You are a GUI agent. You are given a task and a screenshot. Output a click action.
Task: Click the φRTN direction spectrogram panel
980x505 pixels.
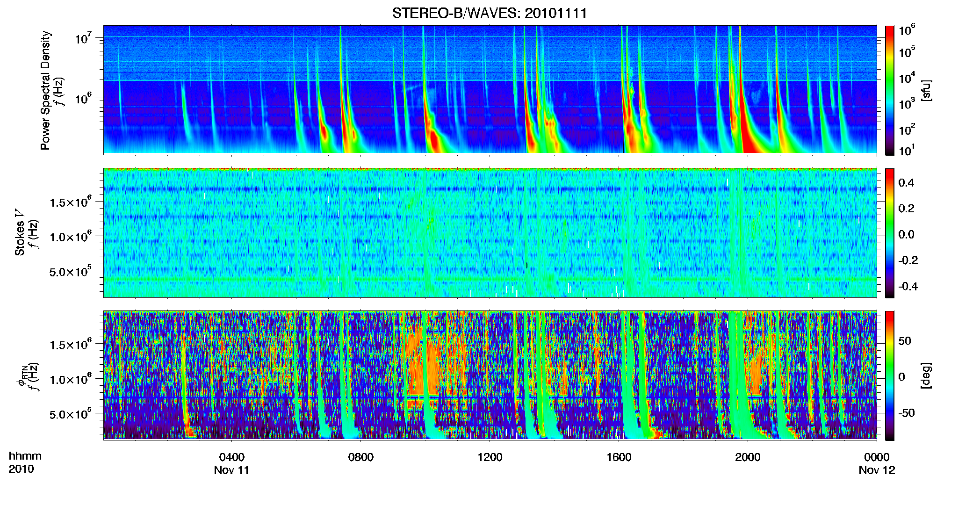[x=490, y=375]
